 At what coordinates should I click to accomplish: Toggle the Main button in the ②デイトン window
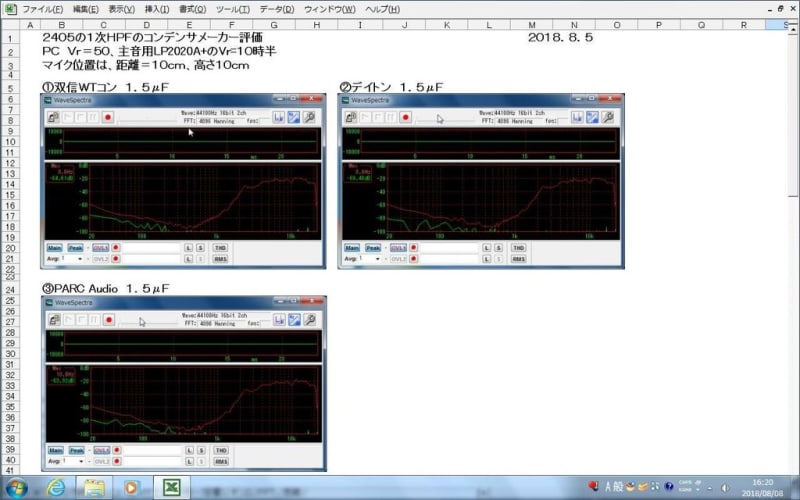pyautogui.click(x=352, y=248)
